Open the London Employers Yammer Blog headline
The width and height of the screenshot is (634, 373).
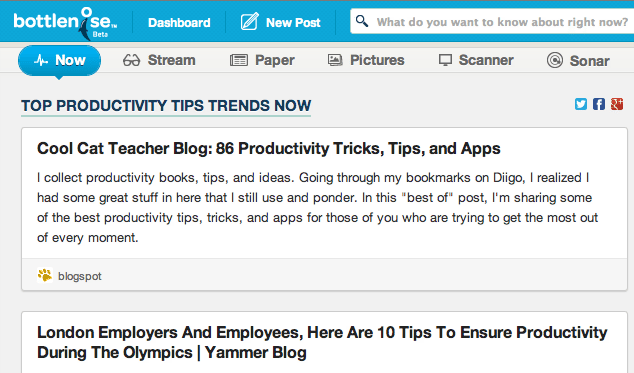pyautogui.click(x=322, y=342)
